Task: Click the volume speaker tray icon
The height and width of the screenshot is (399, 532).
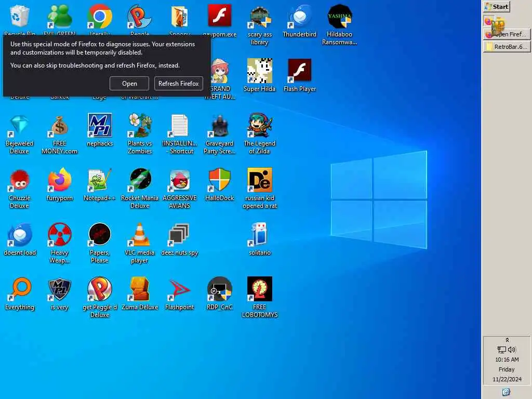Action: (512, 350)
